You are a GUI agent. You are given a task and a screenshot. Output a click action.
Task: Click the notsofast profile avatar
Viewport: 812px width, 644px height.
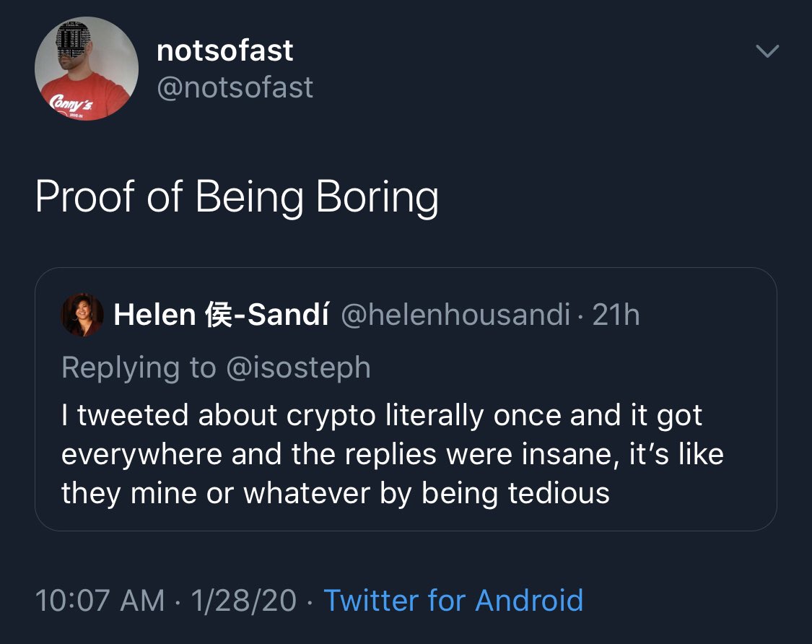click(x=87, y=69)
